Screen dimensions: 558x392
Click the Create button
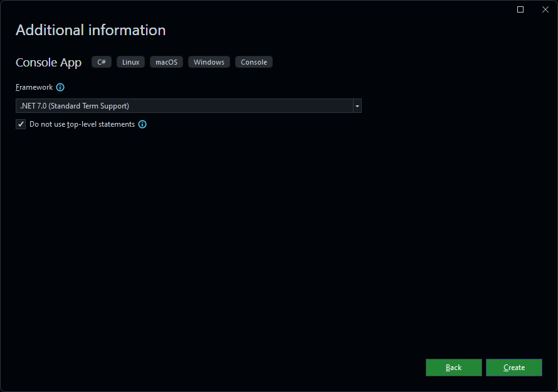pyautogui.click(x=513, y=368)
